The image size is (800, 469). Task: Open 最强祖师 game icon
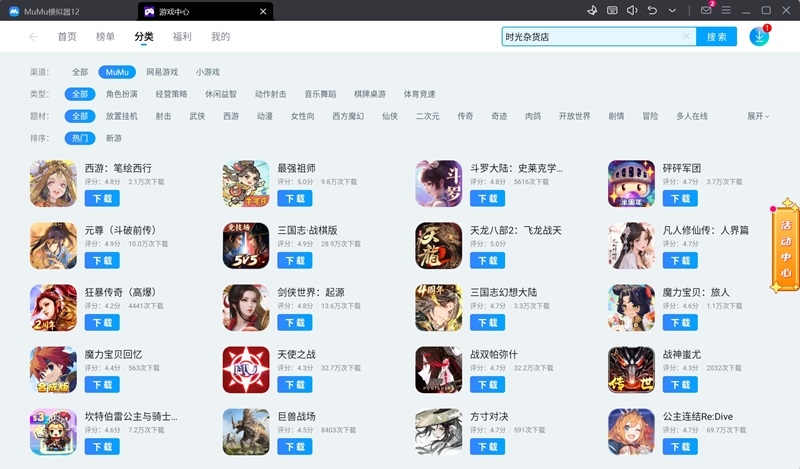pyautogui.click(x=246, y=184)
